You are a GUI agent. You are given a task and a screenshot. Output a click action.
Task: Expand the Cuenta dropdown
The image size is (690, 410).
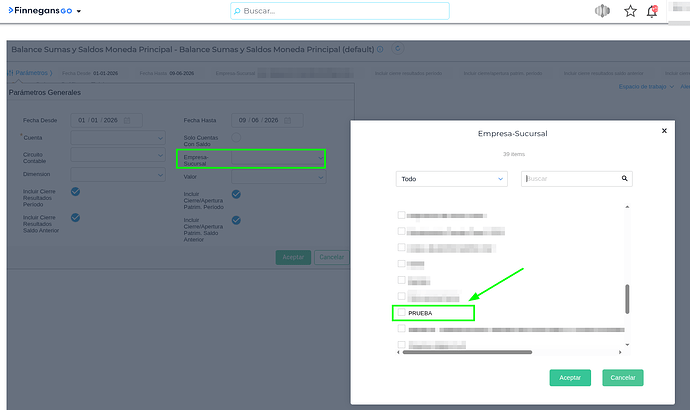pos(118,138)
